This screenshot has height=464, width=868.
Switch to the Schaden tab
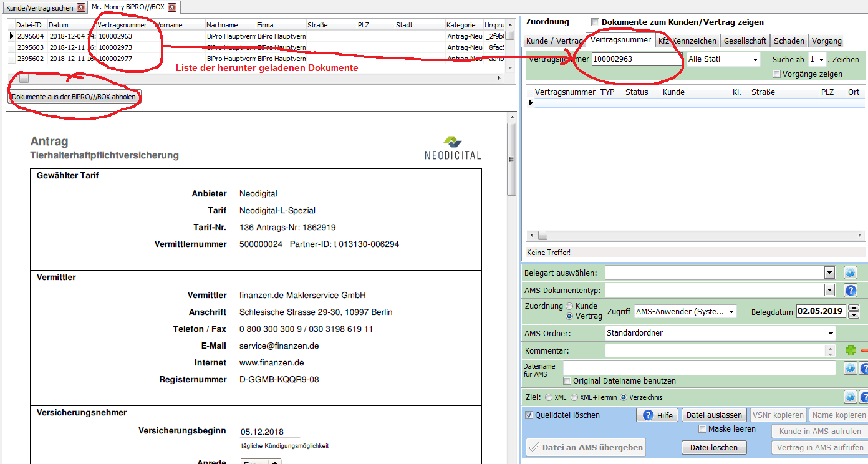pos(789,41)
